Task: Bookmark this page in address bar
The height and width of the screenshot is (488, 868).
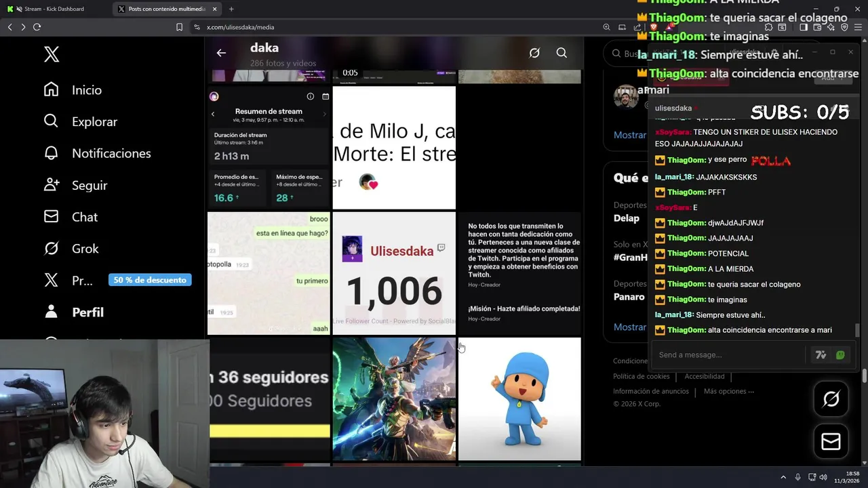Action: (179, 27)
